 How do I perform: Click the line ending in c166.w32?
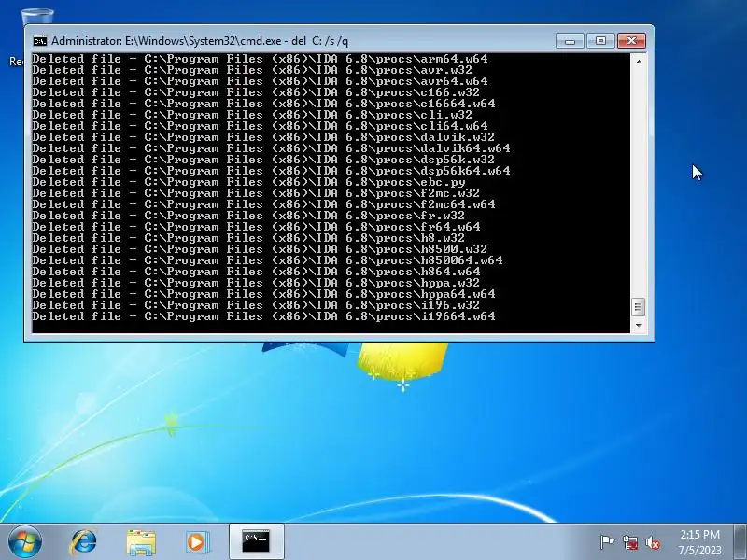256,92
